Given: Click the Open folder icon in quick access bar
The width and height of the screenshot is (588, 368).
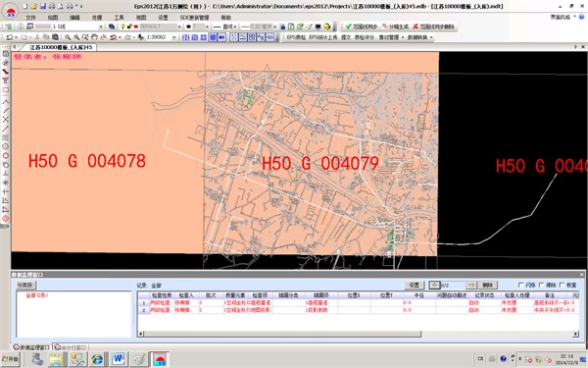Looking at the screenshot, I should pos(33,7).
